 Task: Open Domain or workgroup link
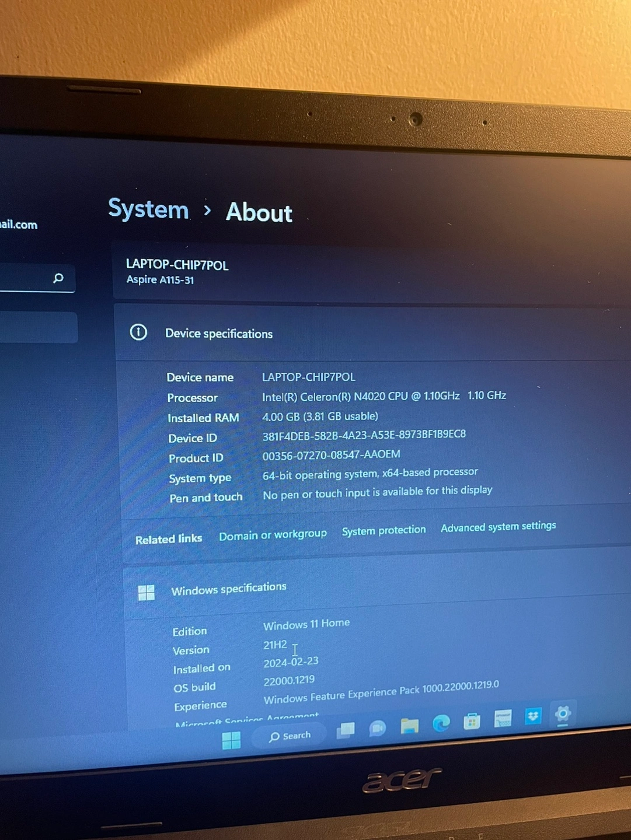[273, 535]
